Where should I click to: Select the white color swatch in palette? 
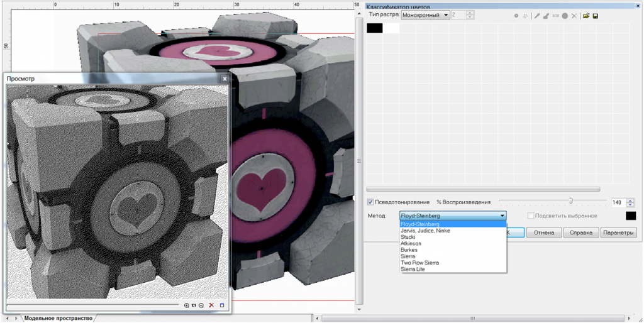pyautogui.click(x=391, y=28)
